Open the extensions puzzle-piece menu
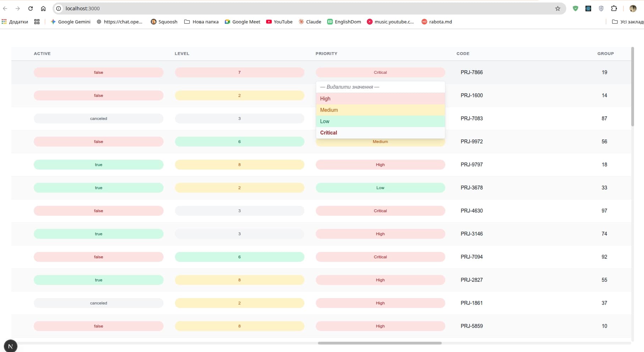The width and height of the screenshot is (644, 352). pyautogui.click(x=614, y=9)
